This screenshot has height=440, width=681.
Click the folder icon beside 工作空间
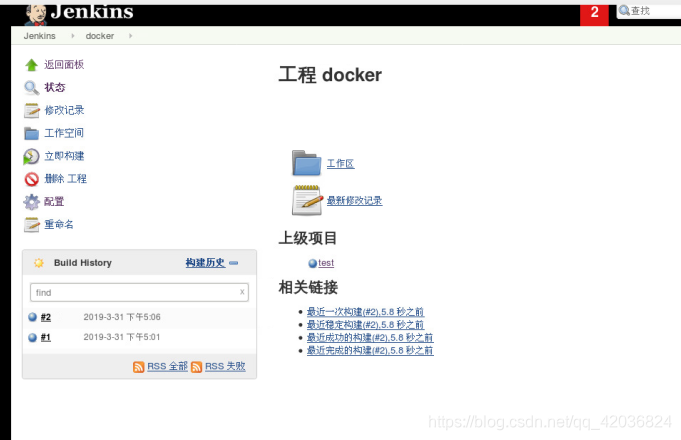click(x=31, y=133)
